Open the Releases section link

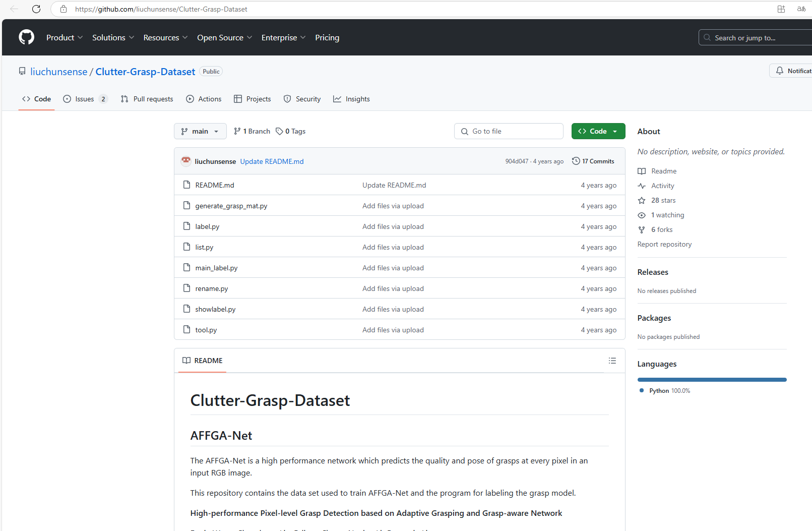653,272
